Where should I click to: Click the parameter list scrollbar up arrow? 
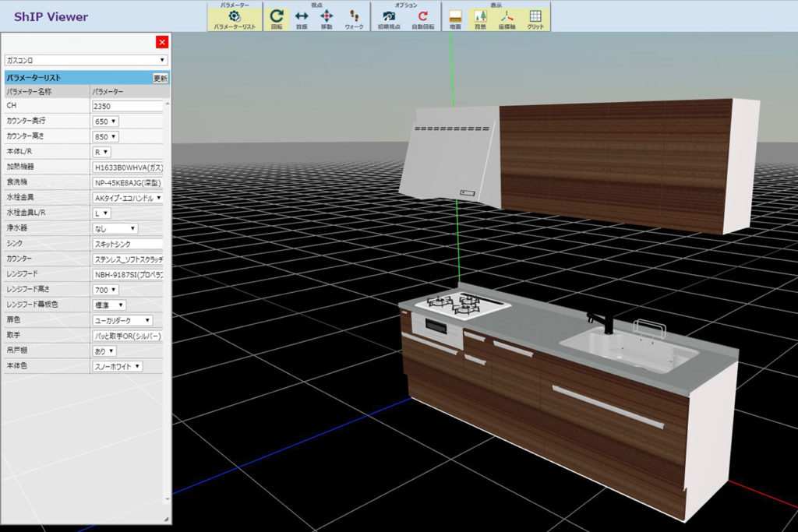point(168,104)
